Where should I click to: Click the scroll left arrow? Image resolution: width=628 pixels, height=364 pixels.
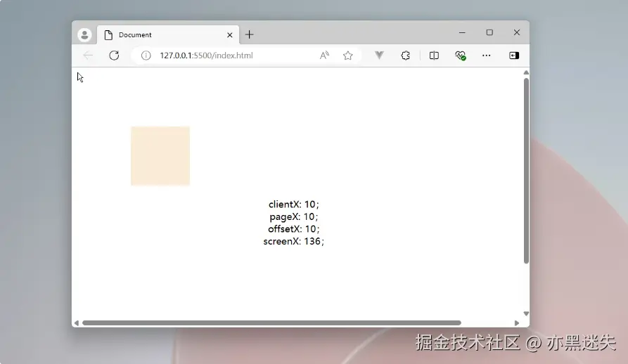[x=77, y=323]
